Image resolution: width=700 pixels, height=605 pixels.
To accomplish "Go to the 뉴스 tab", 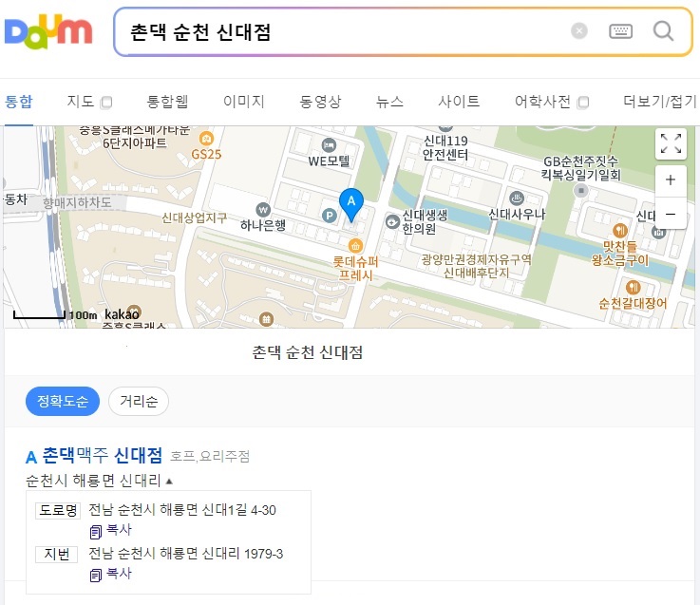I will click(389, 102).
